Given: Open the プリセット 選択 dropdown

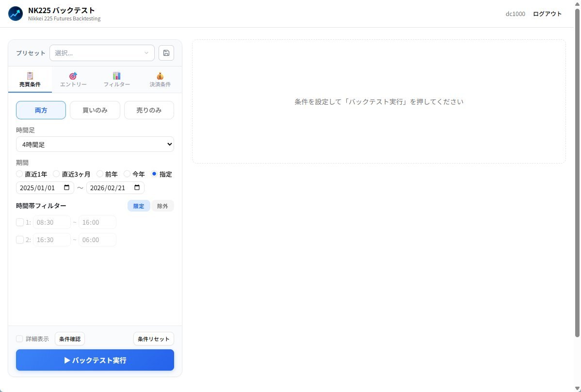Looking at the screenshot, I should coord(102,52).
